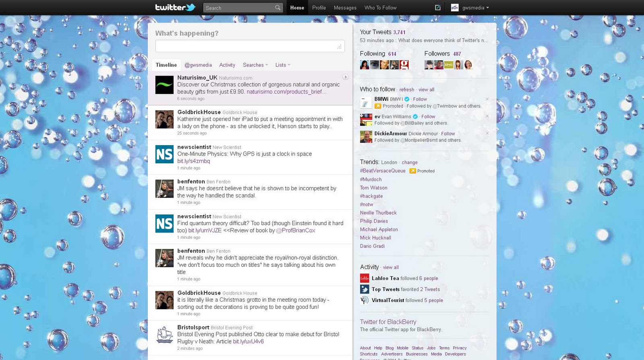Open Messages in the top bar

[x=345, y=8]
